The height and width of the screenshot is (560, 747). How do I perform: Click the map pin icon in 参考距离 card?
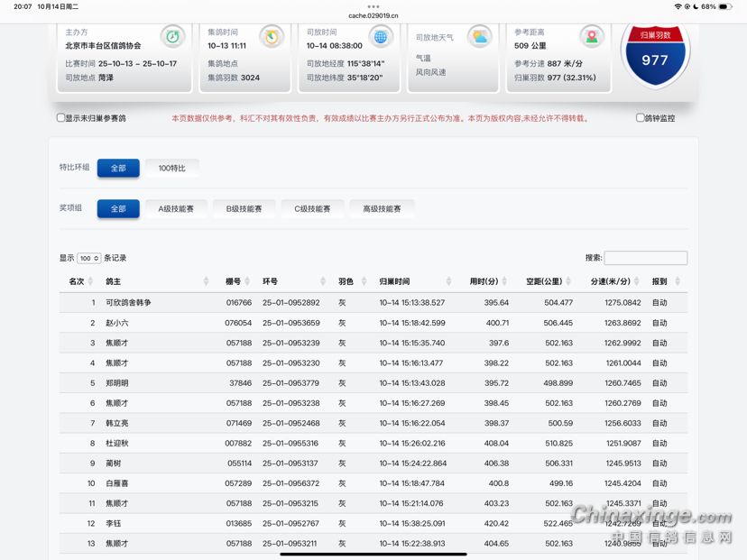pyautogui.click(x=592, y=37)
